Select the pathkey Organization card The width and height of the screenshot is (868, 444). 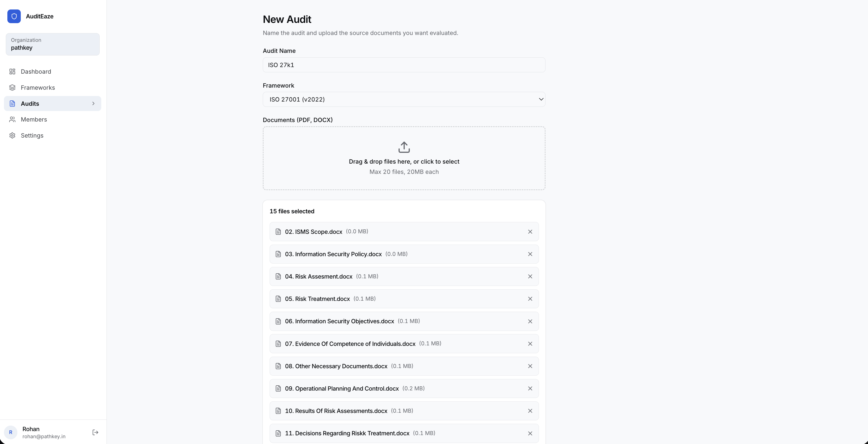[x=52, y=44]
